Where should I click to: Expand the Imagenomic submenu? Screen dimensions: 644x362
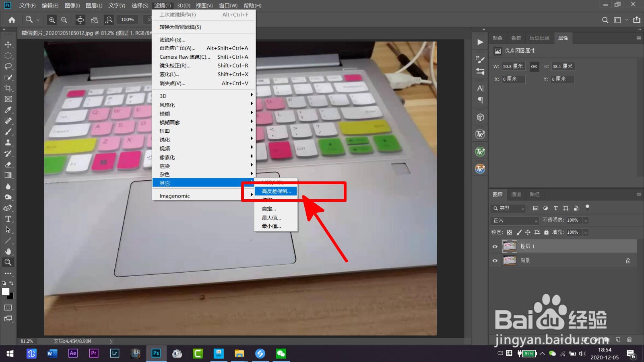204,196
